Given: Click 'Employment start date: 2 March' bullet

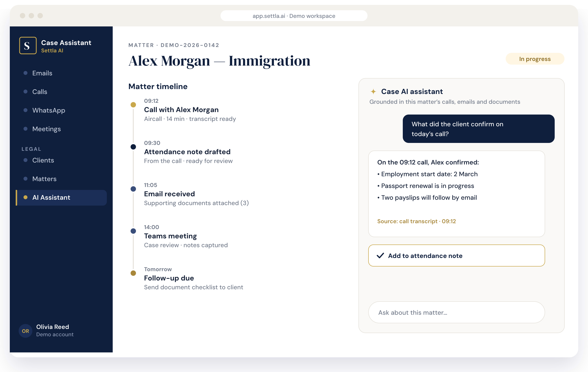Looking at the screenshot, I should point(428,174).
